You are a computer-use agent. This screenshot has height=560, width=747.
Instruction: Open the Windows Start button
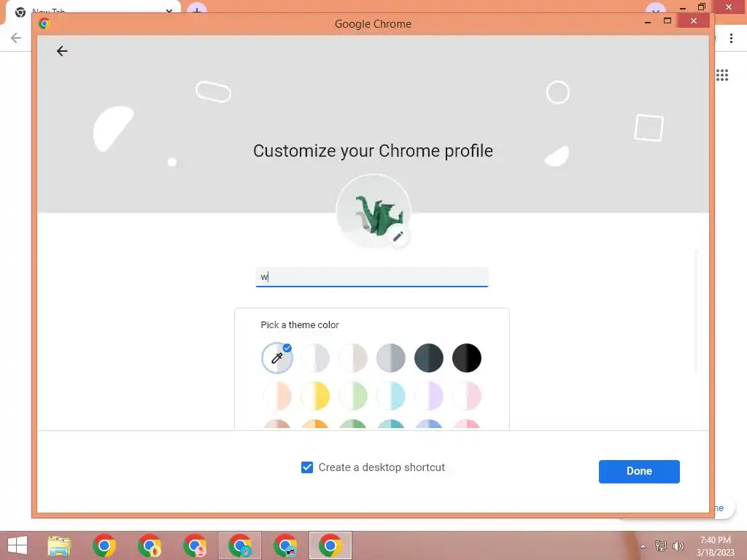coord(18,545)
